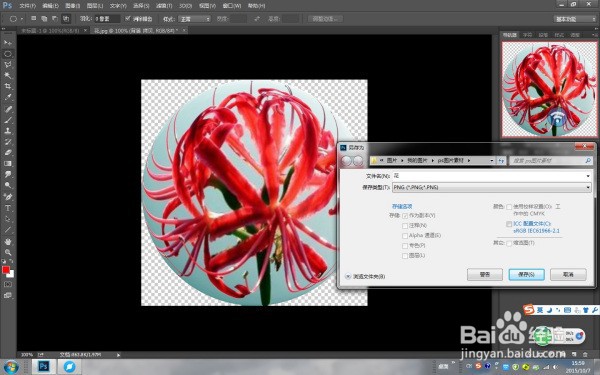600x375 pixels.
Task: Select the Path Selection tool
Action: point(8,219)
